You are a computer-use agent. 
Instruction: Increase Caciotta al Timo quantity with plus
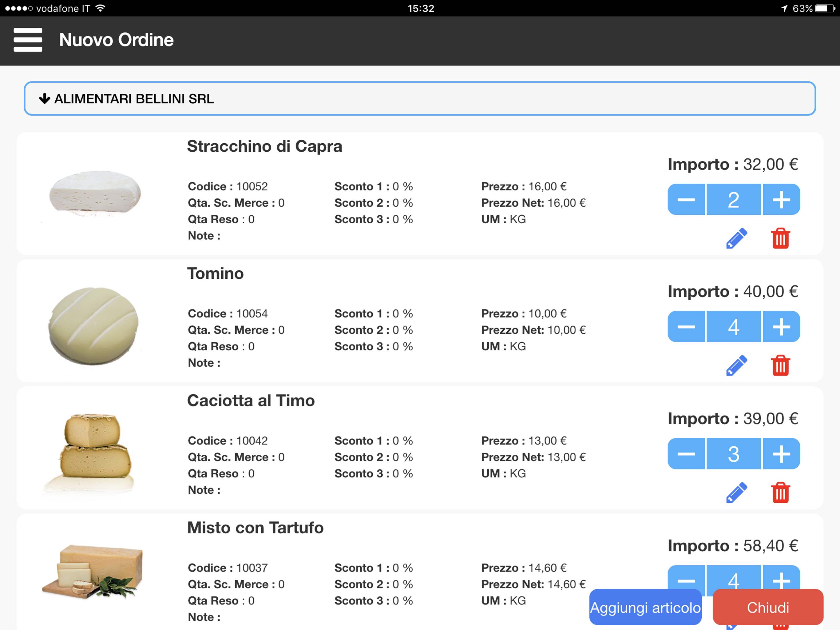781,454
